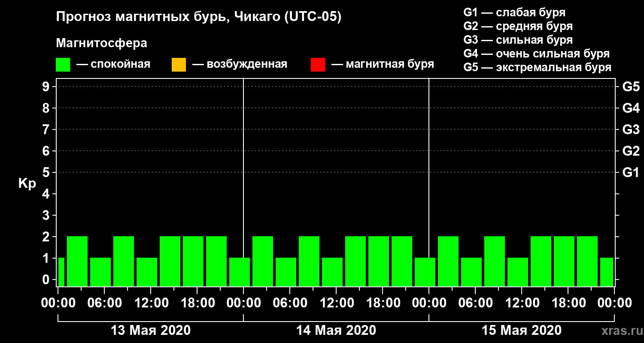
Task: Click the first narrow bar on 13 May
Action: tap(61, 272)
